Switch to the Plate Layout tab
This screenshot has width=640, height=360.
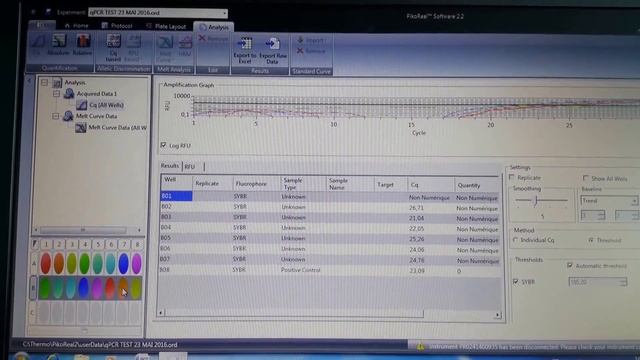[x=166, y=27]
